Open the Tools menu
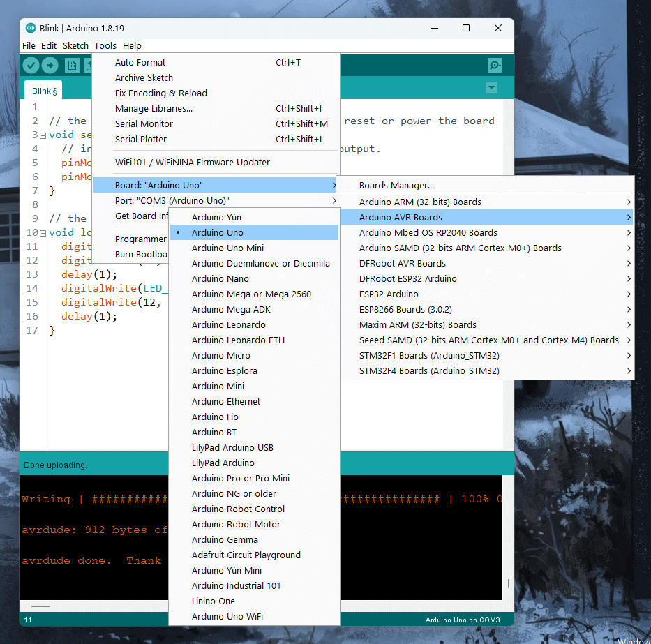Viewport: 651px width, 644px height. [105, 45]
